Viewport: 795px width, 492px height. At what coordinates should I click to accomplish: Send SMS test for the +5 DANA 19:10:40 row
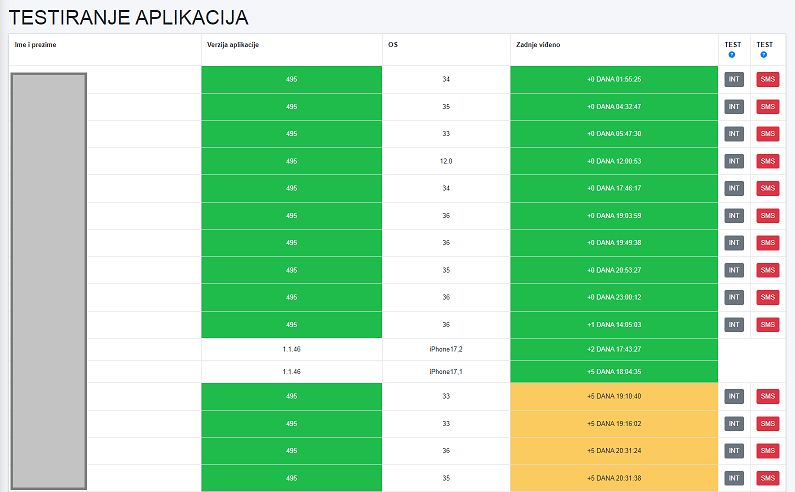point(767,396)
